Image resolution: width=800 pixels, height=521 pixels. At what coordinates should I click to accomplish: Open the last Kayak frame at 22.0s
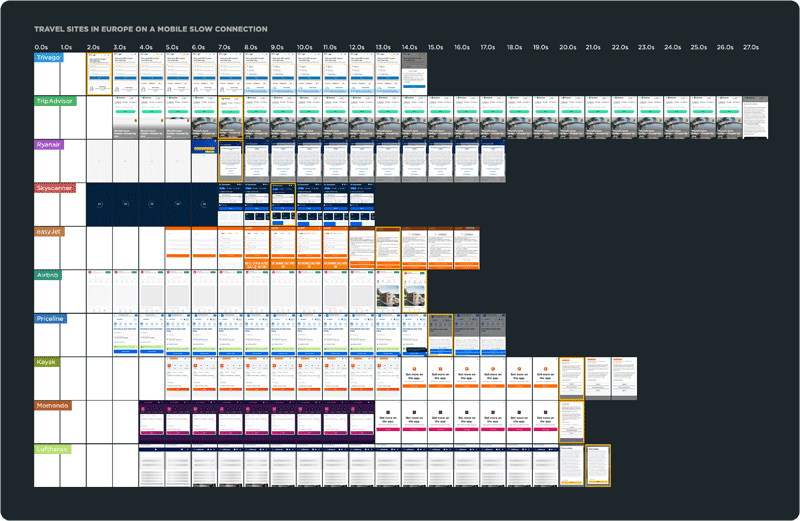tap(624, 379)
